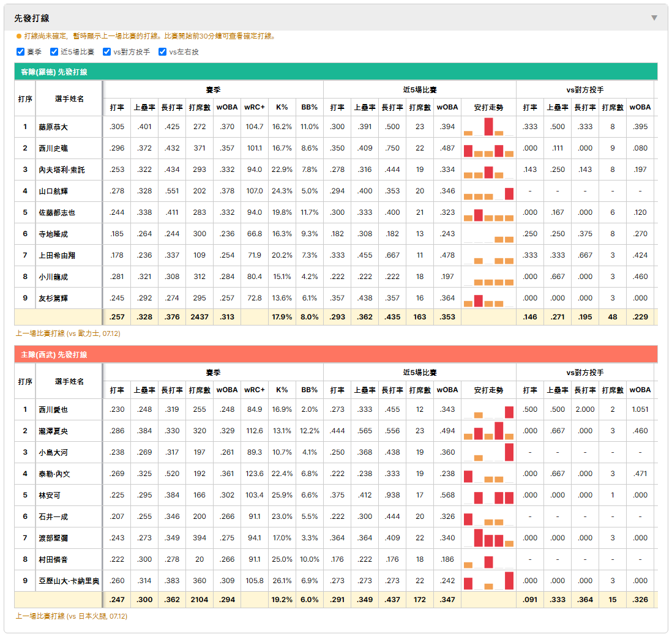Select player name 藤原恭大
Viewport: 672px width, 637px height.
[x=53, y=127]
